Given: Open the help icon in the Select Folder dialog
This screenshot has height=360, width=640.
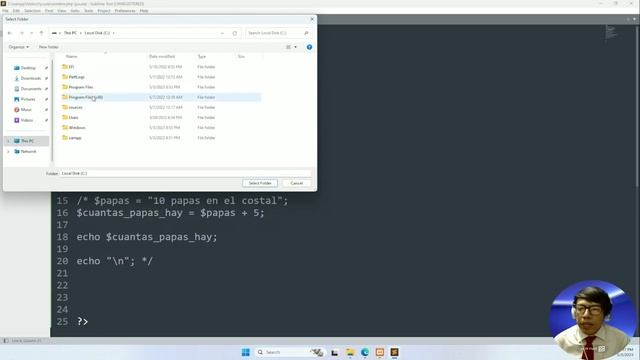Looking at the screenshot, I should click(x=309, y=47).
